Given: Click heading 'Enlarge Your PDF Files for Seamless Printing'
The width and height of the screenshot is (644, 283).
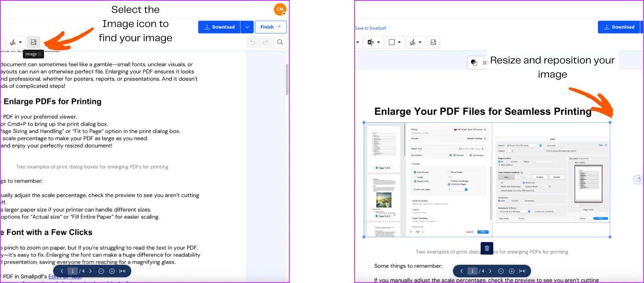Looking at the screenshot, I should point(483,111).
